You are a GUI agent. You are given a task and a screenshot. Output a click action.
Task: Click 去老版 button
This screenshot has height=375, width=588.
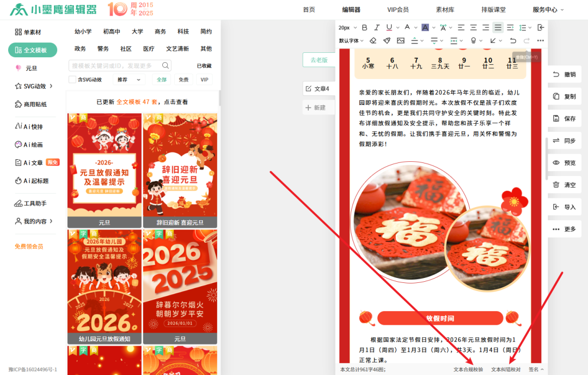(318, 60)
